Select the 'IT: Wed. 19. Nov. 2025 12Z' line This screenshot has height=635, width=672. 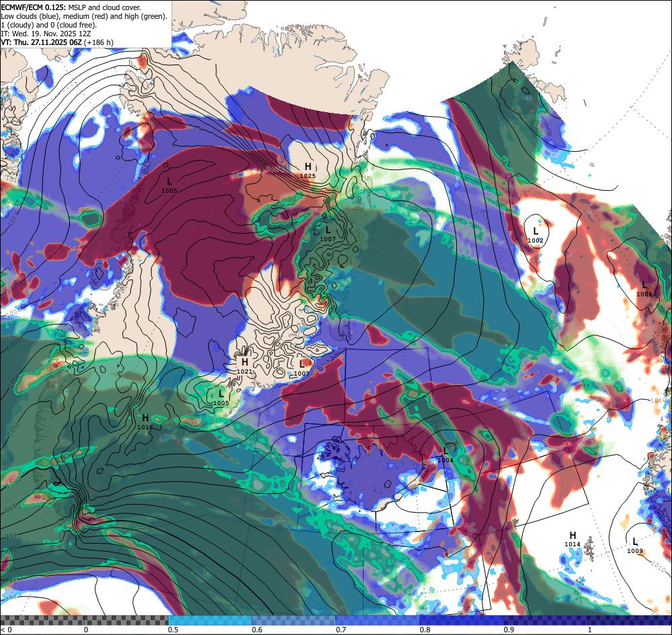(46, 34)
